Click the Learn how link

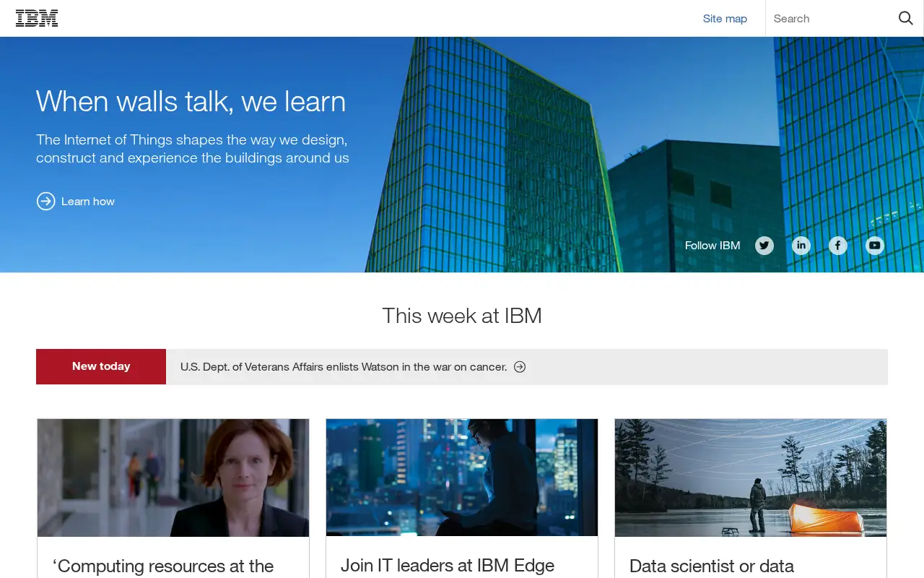click(88, 202)
